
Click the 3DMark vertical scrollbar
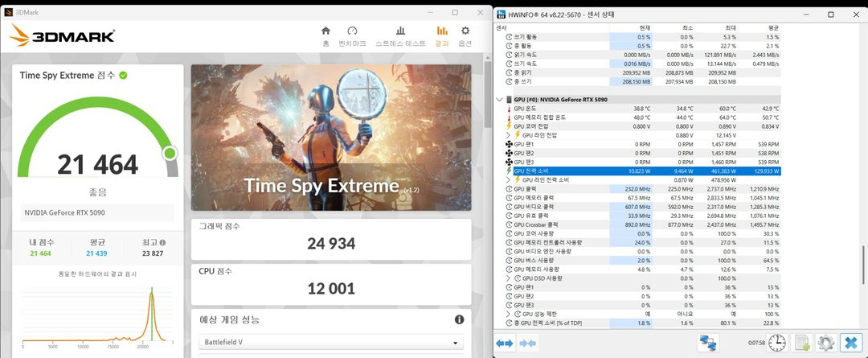(x=488, y=94)
